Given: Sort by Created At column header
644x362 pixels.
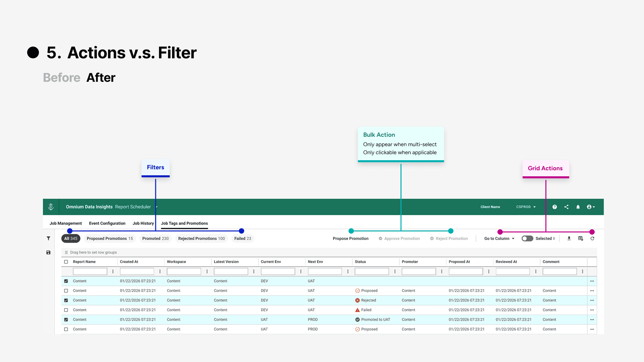Looking at the screenshot, I should (129, 262).
